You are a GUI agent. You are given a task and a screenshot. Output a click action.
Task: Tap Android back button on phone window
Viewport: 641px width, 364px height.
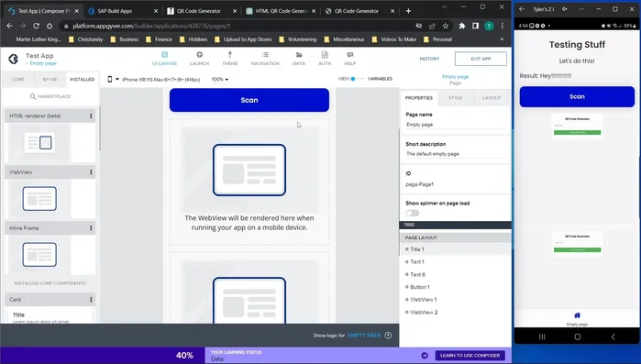coord(613,336)
